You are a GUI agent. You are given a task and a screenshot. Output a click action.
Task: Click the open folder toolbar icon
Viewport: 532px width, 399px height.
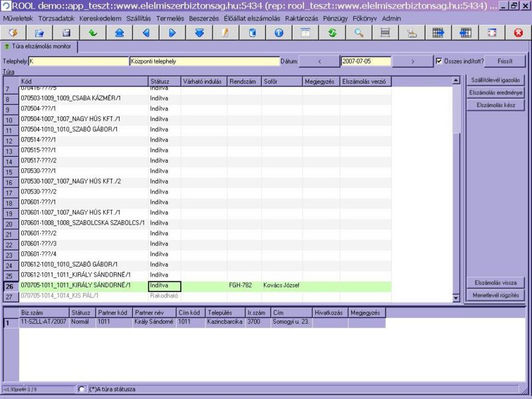39,33
